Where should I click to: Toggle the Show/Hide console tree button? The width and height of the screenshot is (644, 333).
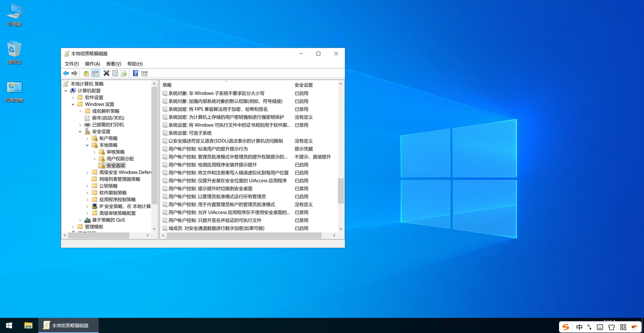(x=95, y=73)
